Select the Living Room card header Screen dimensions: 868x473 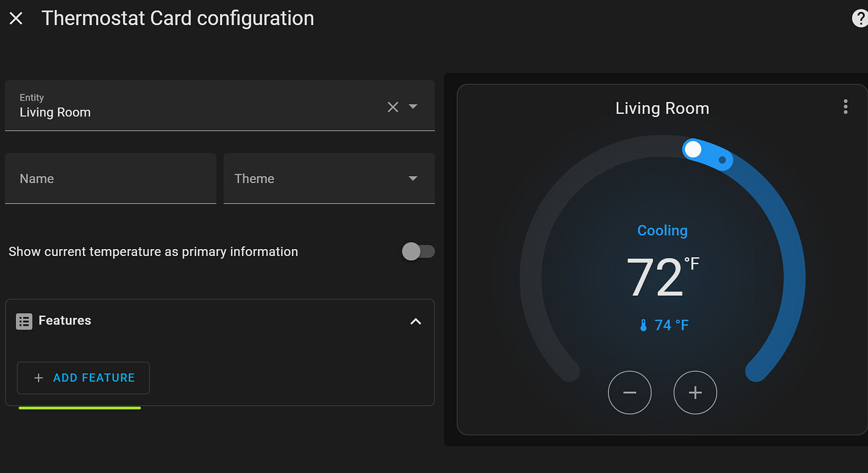(x=662, y=108)
